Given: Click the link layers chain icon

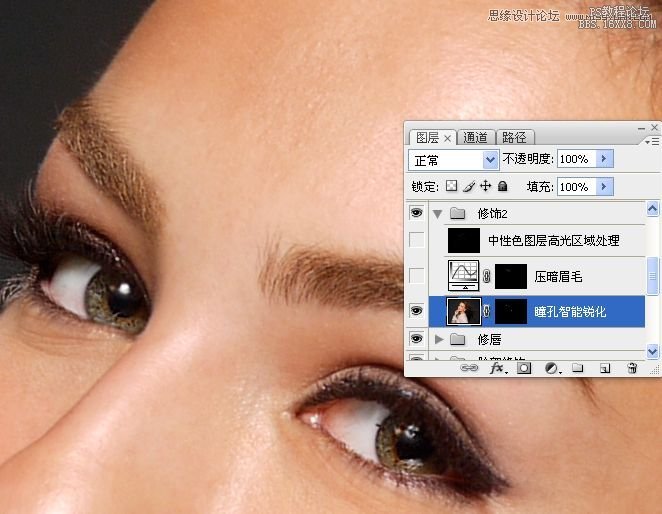Looking at the screenshot, I should [469, 368].
